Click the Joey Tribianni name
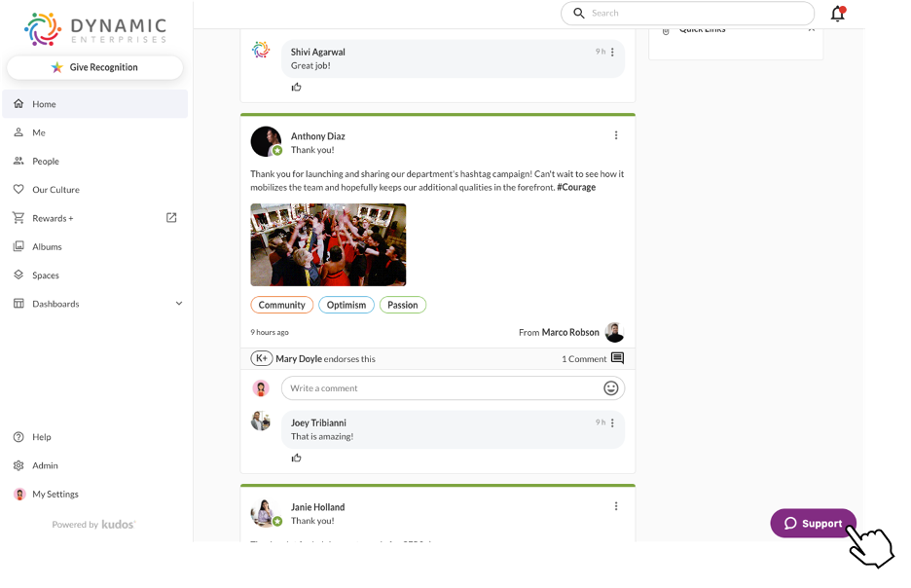 pos(318,423)
